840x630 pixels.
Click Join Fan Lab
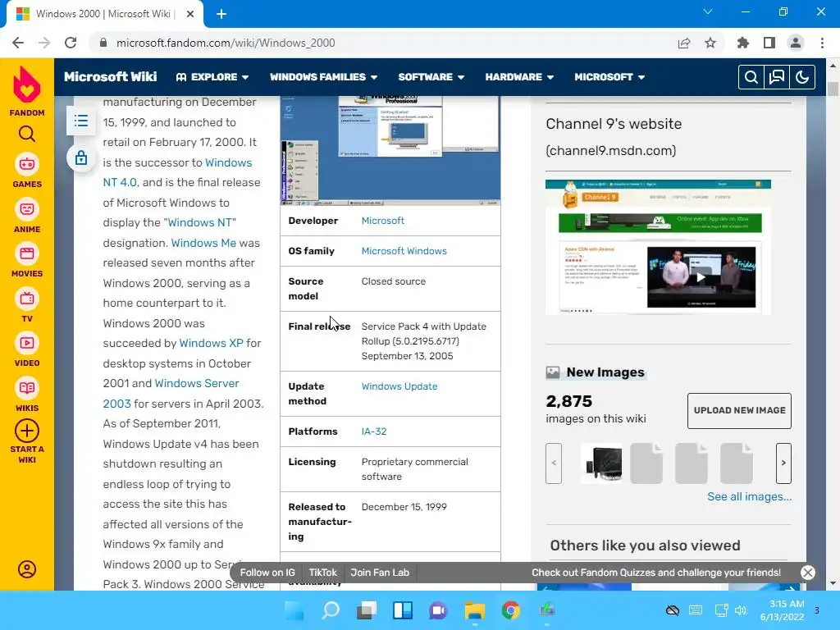click(380, 572)
